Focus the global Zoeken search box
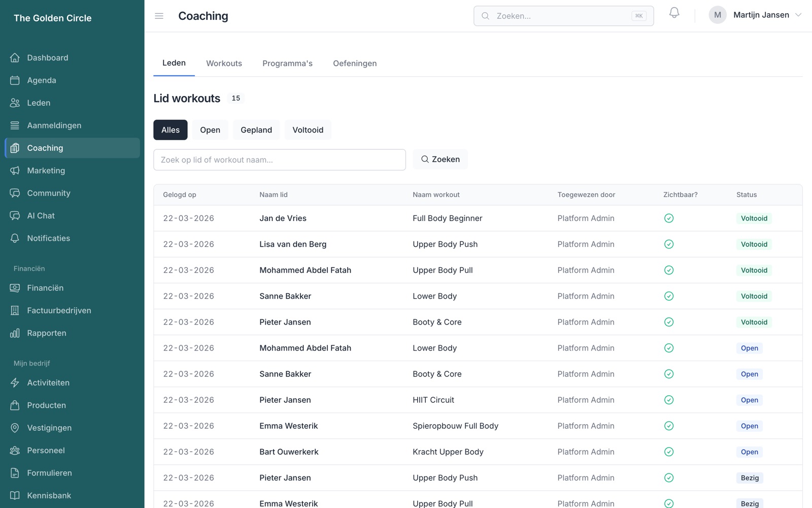812x508 pixels. 563,16
